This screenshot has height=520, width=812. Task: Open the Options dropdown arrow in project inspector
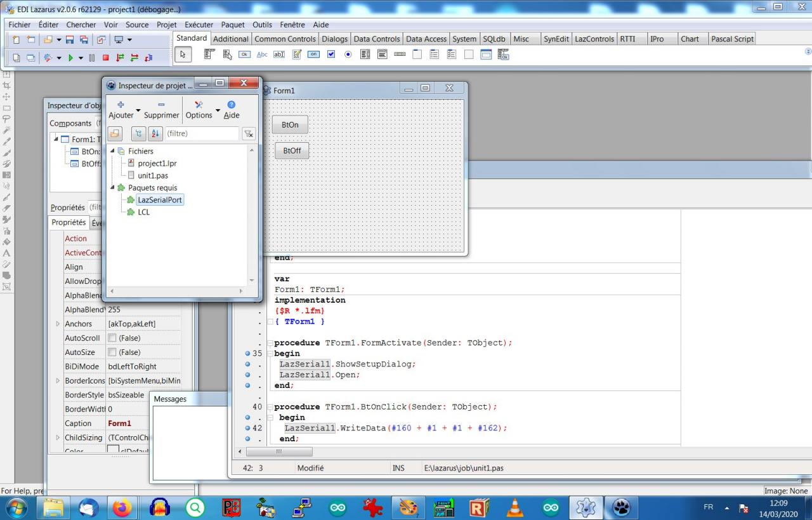218,110
